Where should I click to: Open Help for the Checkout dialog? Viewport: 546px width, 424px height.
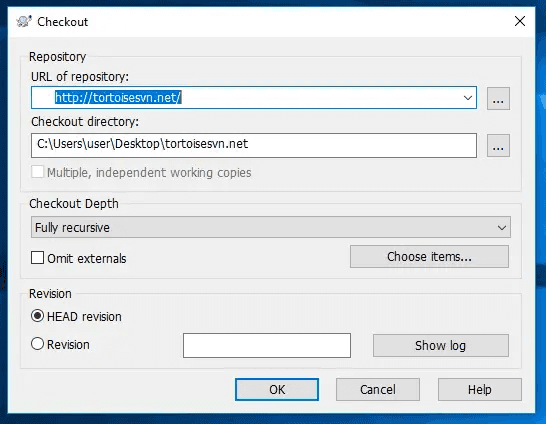click(479, 390)
